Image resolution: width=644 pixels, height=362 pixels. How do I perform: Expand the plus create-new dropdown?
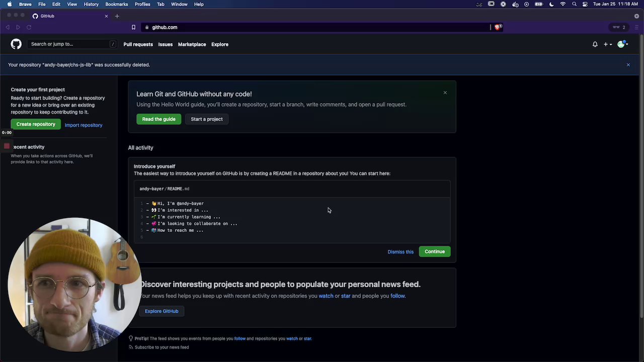[x=608, y=44]
